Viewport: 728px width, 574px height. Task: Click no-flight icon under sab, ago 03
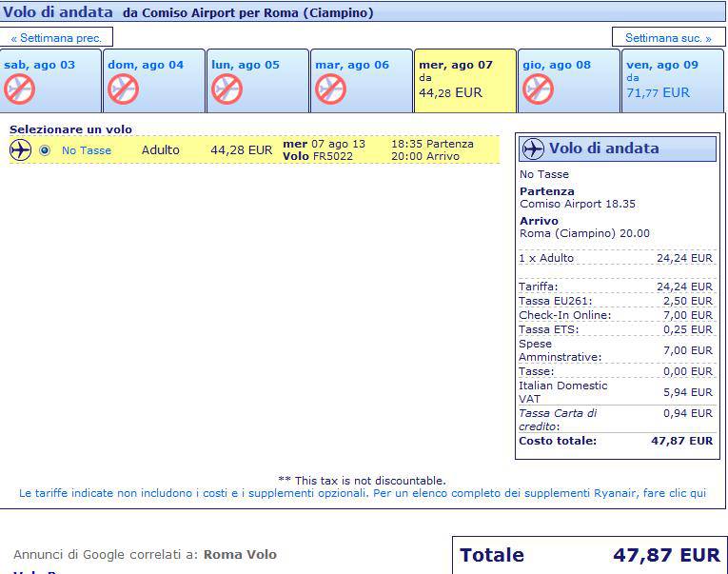(19, 89)
